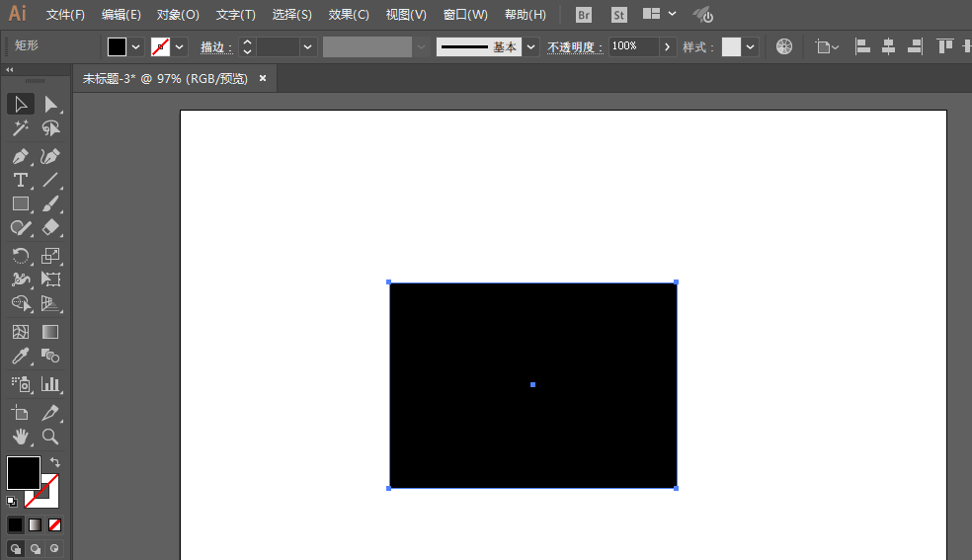Click the Recolor Artwork wheel icon
The image size is (972, 560).
(784, 46)
